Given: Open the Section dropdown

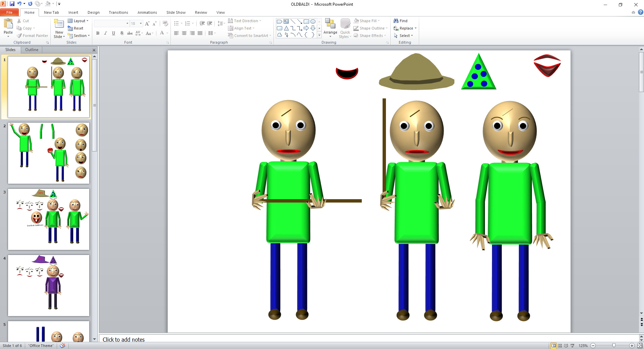Looking at the screenshot, I should 79,36.
